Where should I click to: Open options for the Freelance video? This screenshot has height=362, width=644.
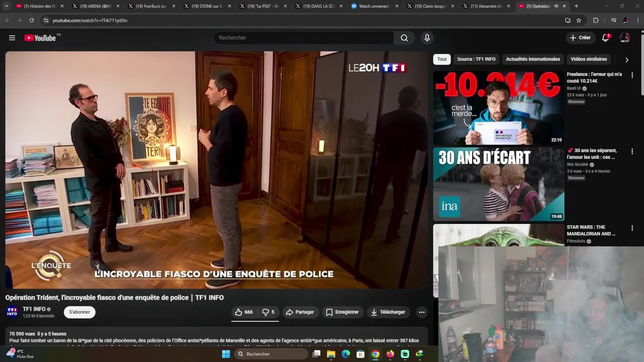pos(632,75)
